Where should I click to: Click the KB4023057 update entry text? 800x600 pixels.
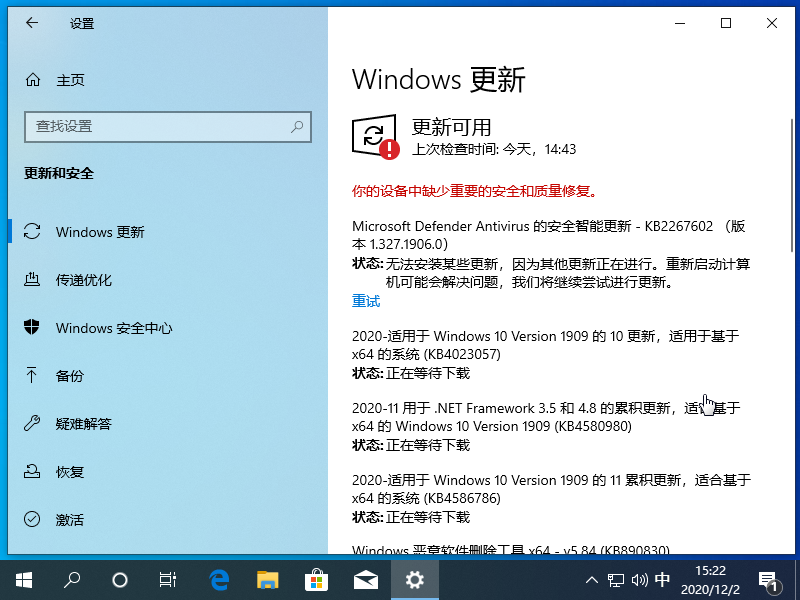pos(545,345)
